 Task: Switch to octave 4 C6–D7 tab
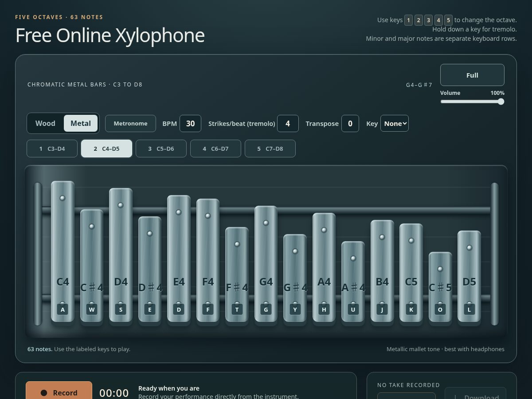[x=215, y=149]
